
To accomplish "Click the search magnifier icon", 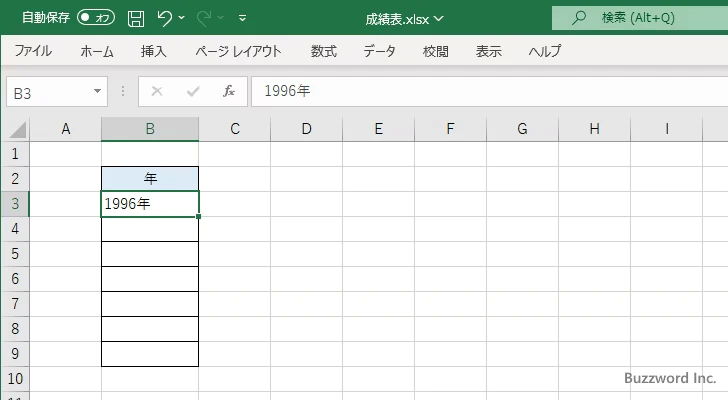I will point(578,18).
